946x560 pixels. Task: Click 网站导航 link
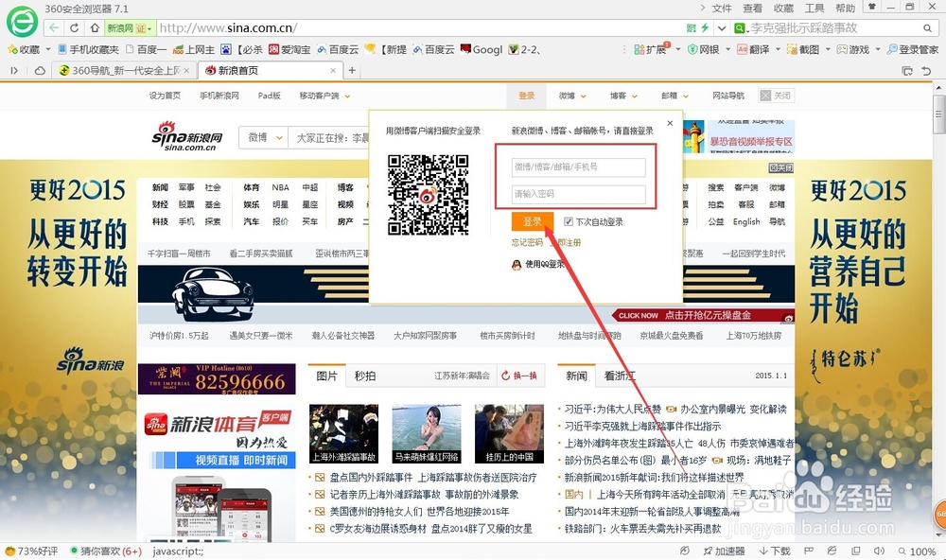[728, 96]
